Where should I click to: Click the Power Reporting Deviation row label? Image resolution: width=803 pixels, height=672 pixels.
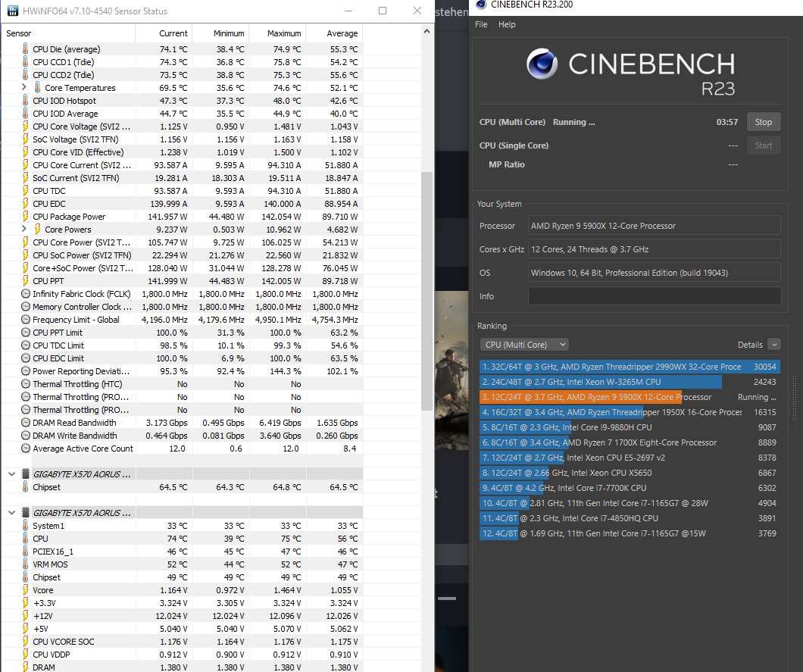coord(81,370)
